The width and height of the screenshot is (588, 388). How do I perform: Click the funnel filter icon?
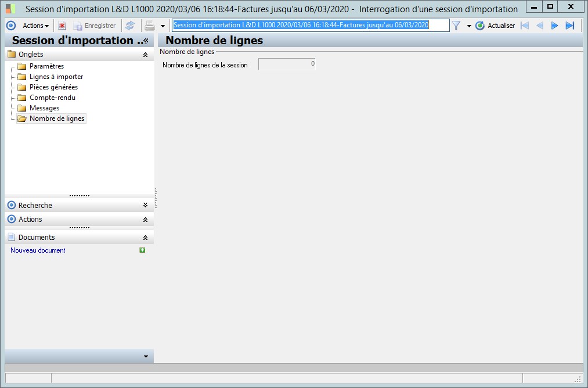(x=456, y=26)
